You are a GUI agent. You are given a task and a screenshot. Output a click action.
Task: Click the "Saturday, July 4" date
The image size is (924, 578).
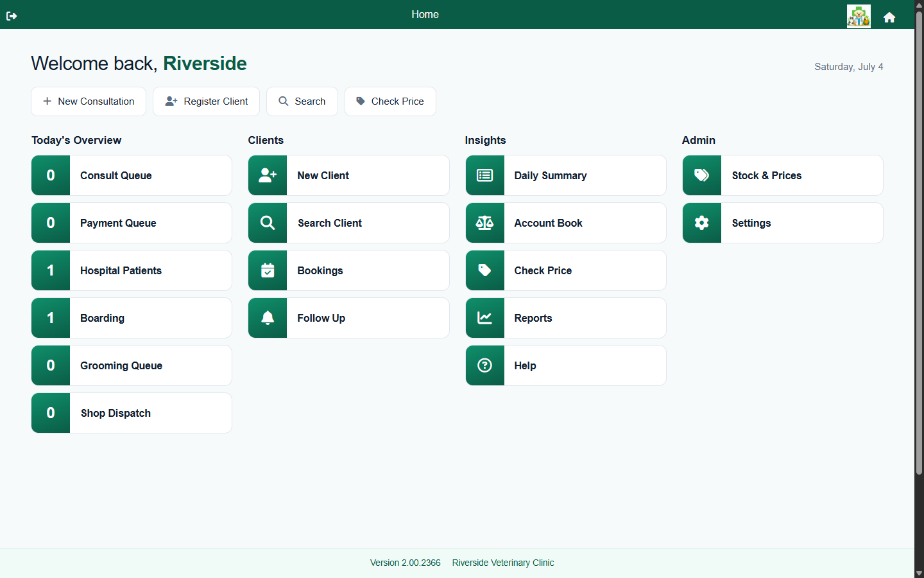pos(848,67)
